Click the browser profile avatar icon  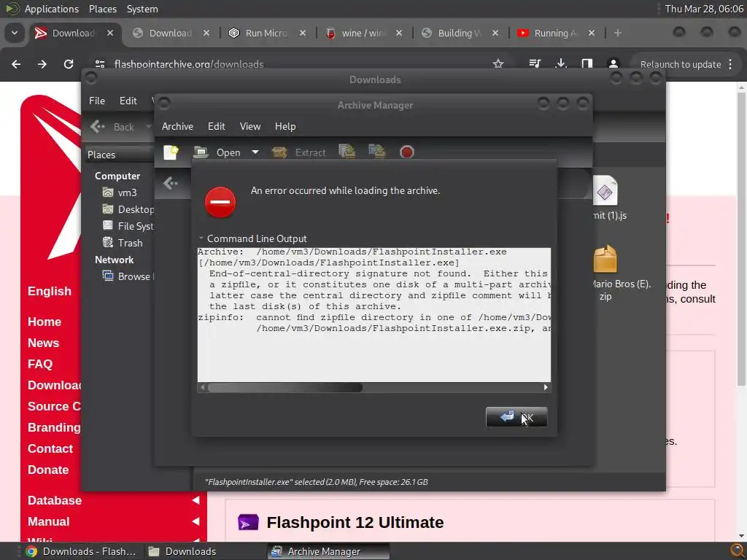point(613,64)
